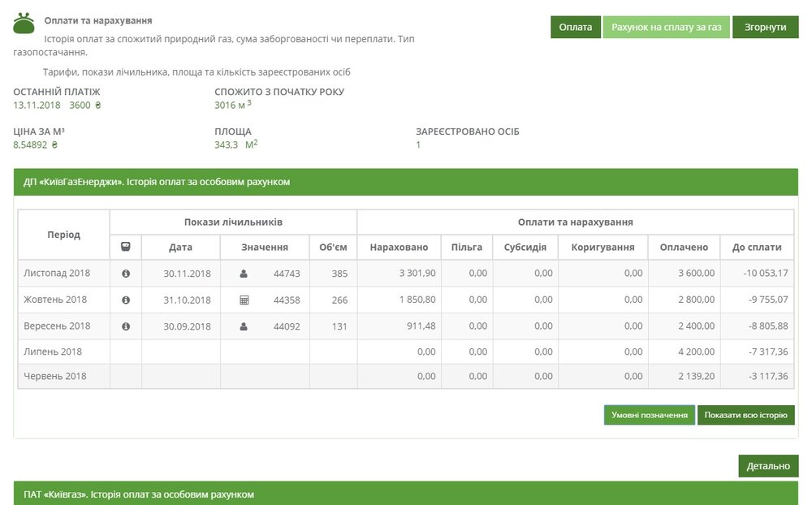Select the Липень 2018 period row
The image size is (812, 505).
coord(54,352)
